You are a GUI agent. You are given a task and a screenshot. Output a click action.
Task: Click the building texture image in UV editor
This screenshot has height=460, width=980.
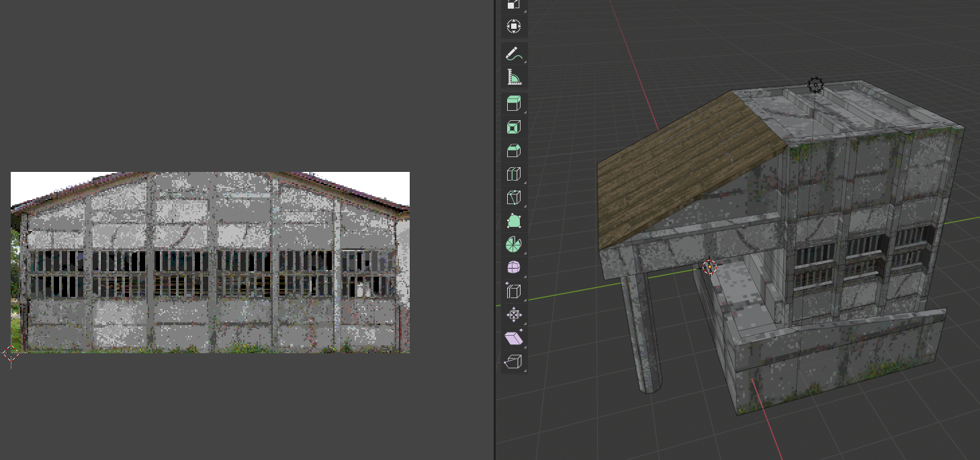210,262
